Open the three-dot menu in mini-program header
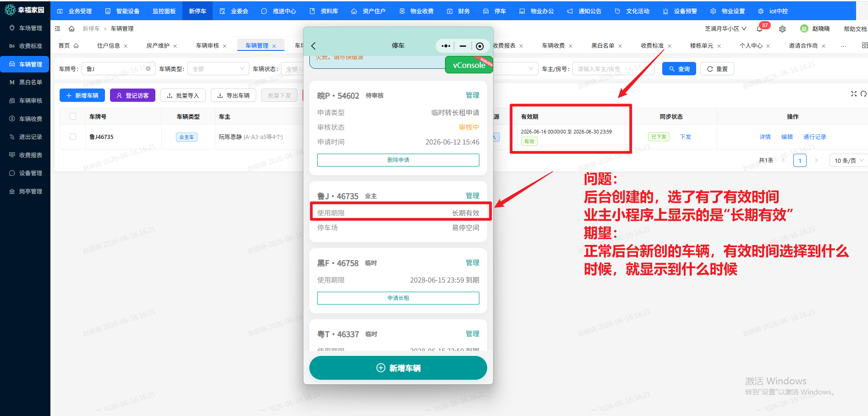Image resolution: width=868 pixels, height=416 pixels. 445,46
